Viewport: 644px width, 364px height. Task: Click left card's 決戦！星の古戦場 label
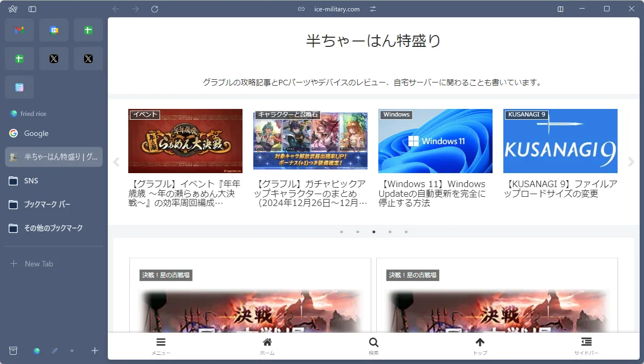[x=166, y=275]
